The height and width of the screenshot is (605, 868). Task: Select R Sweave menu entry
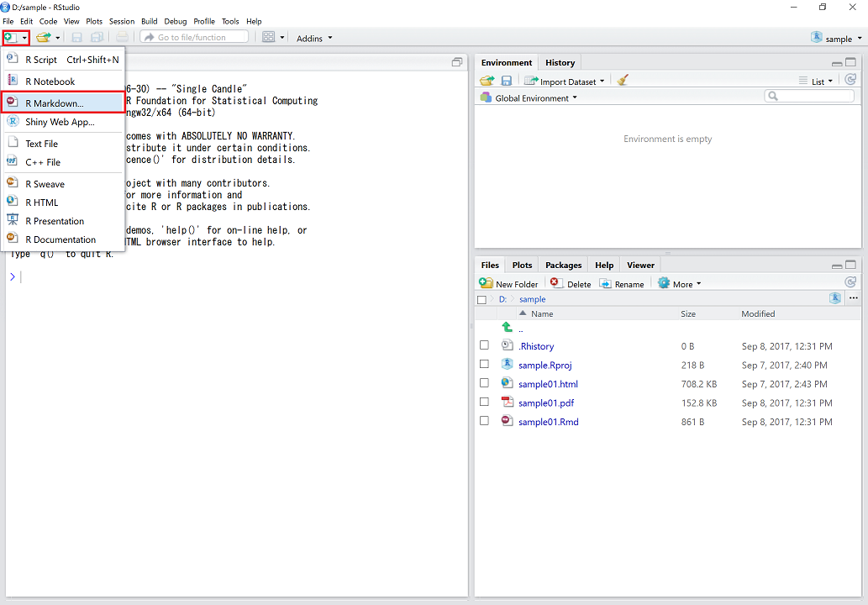[63, 184]
